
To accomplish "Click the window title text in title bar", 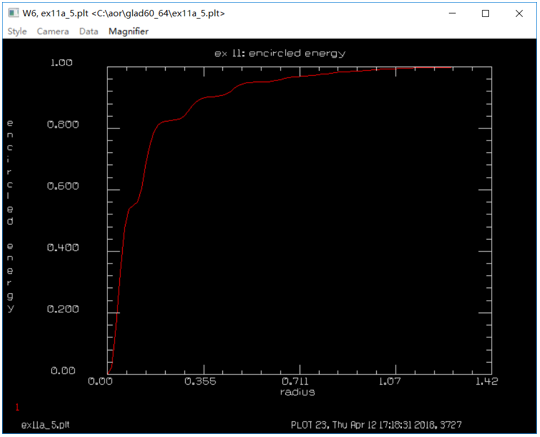I will 124,13.
